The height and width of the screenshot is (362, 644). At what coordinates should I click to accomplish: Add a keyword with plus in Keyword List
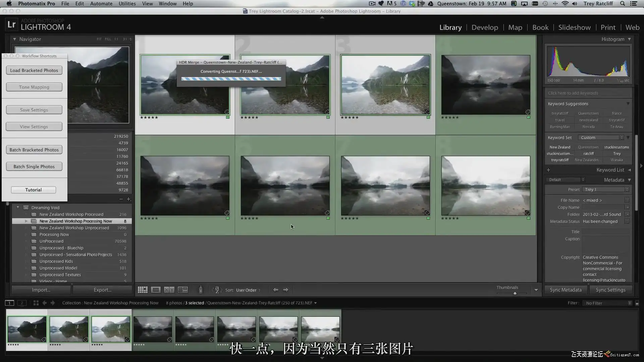pos(548,170)
